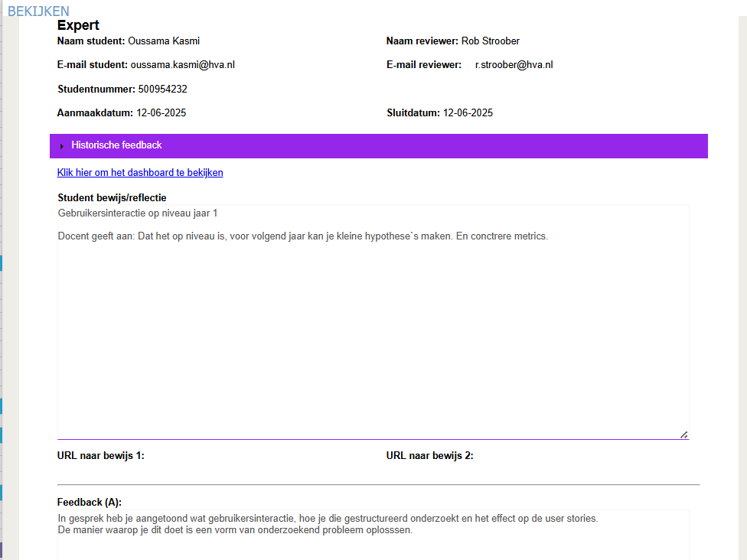Screen dimensions: 747x560
Task: Click the 'URL naar bewijs 1' label
Action: 101,456
